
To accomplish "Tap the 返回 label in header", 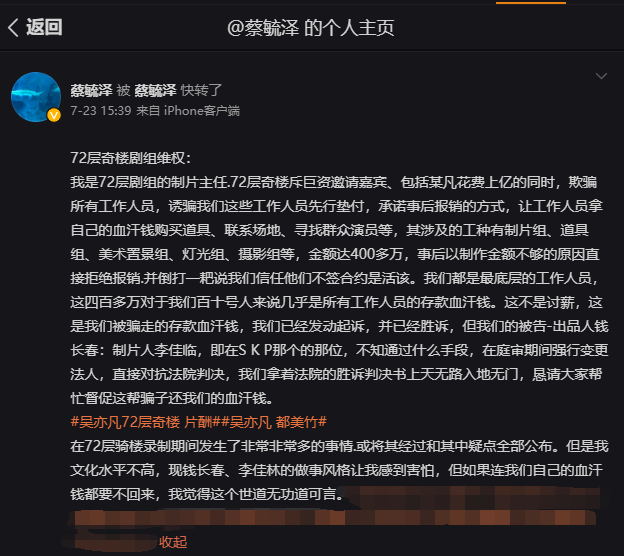I will point(44,27).
